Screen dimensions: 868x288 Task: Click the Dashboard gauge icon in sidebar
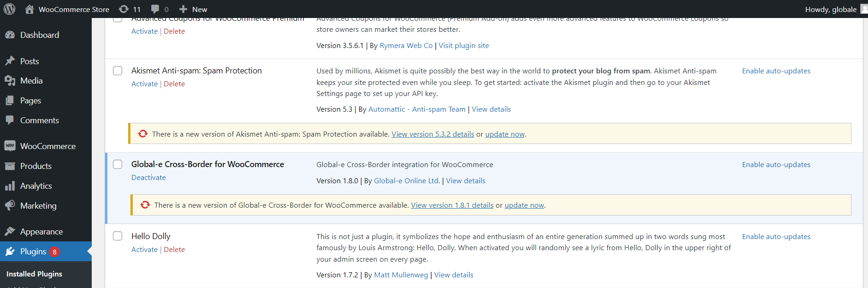(x=10, y=35)
